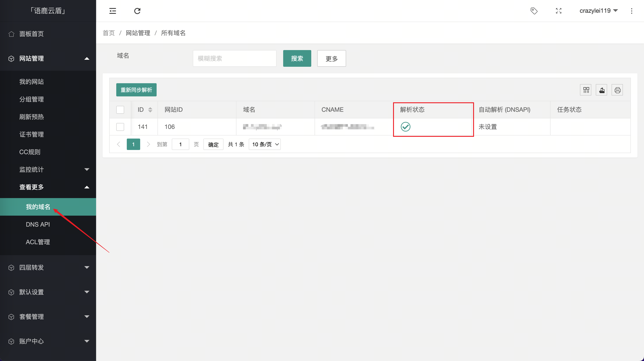644x361 pixels.
Task: Click the go-to page number field
Action: tap(180, 144)
